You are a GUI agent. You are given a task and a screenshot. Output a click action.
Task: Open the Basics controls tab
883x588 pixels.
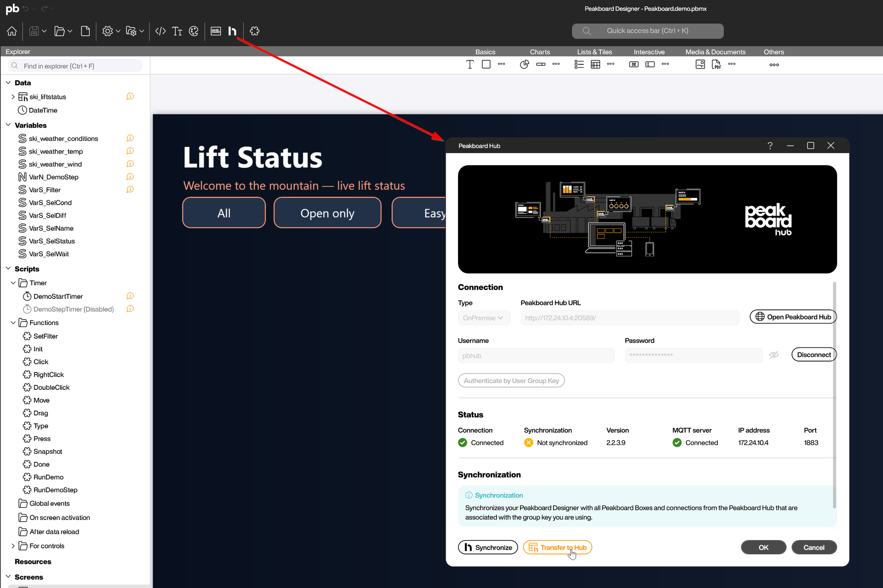click(x=485, y=52)
